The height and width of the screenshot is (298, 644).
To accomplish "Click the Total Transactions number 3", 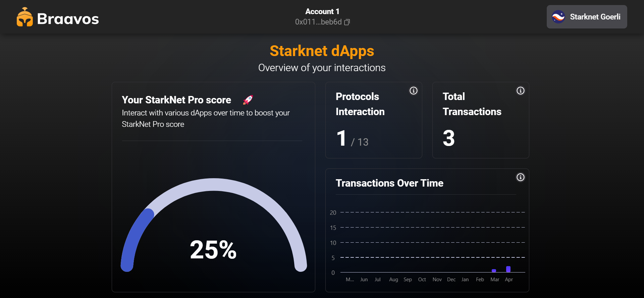I will (449, 138).
